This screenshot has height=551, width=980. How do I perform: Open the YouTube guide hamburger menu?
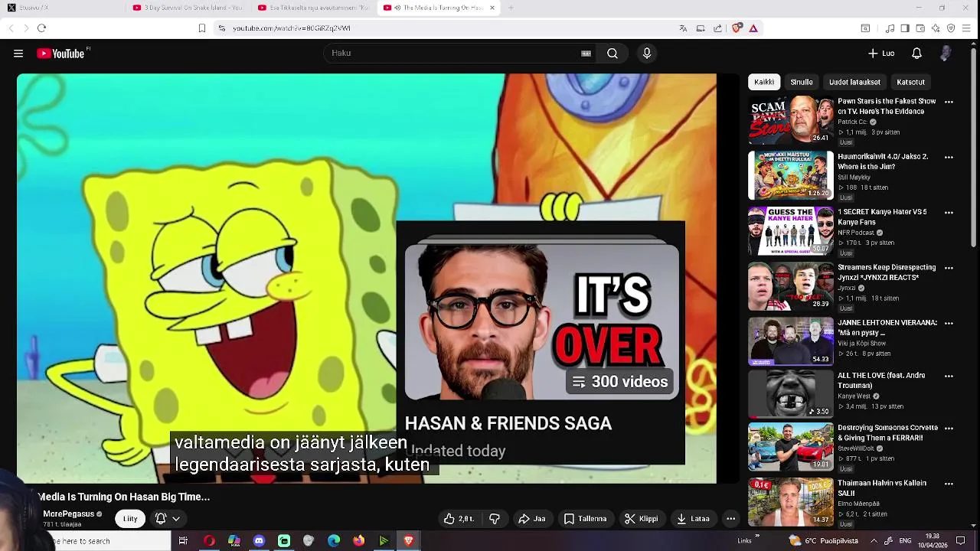[18, 54]
